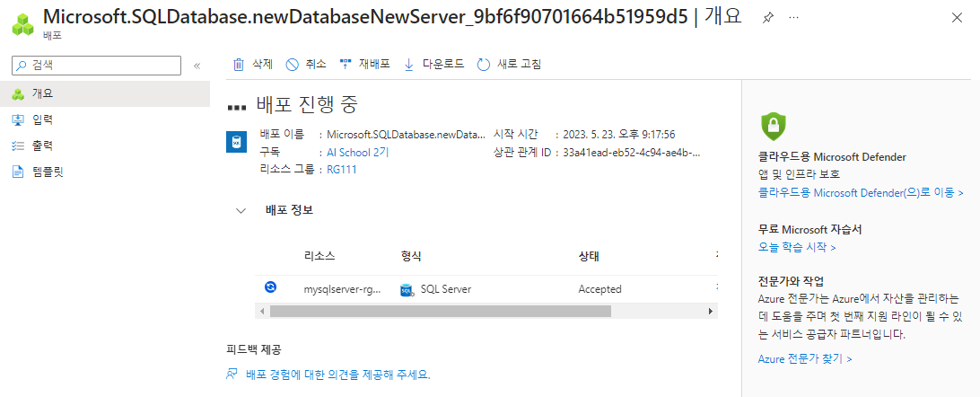The height and width of the screenshot is (397, 980).
Task: Go to 클라우드용 Microsoft Defender(으)로 이동 link
Action: (x=861, y=192)
